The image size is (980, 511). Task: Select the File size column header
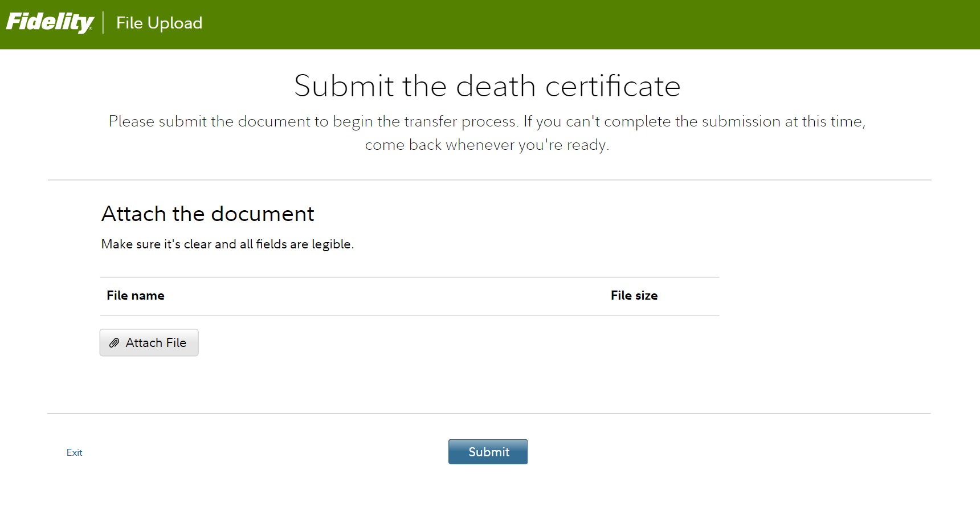click(x=634, y=296)
